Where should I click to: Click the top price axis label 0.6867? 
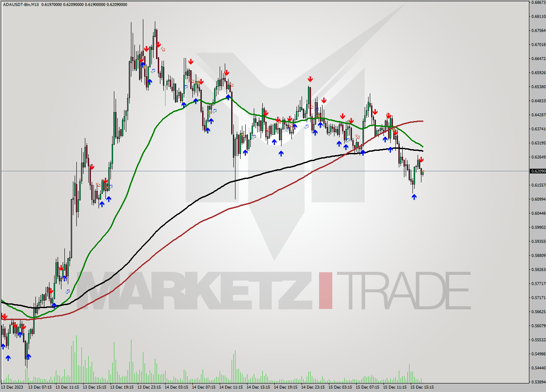click(539, 2)
